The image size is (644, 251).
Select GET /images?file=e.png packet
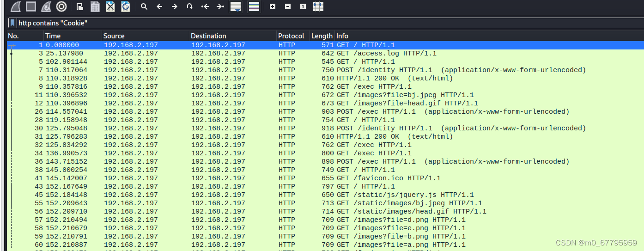[x=325, y=228]
